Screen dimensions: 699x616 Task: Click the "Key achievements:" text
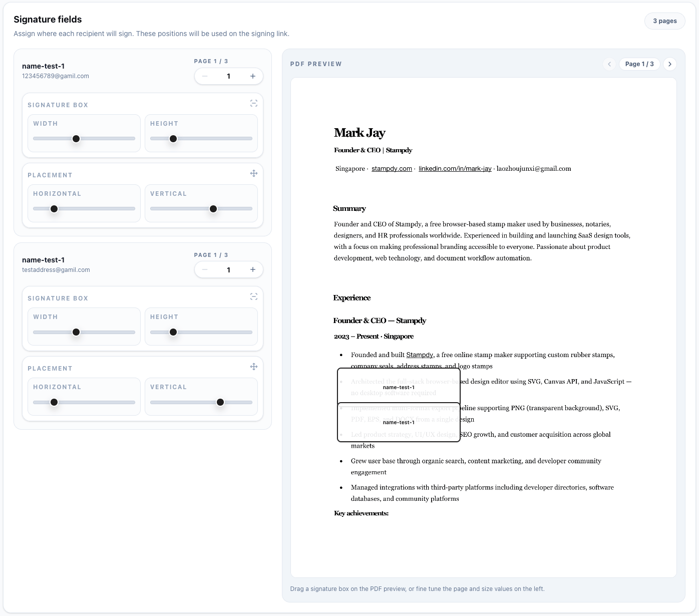click(361, 513)
